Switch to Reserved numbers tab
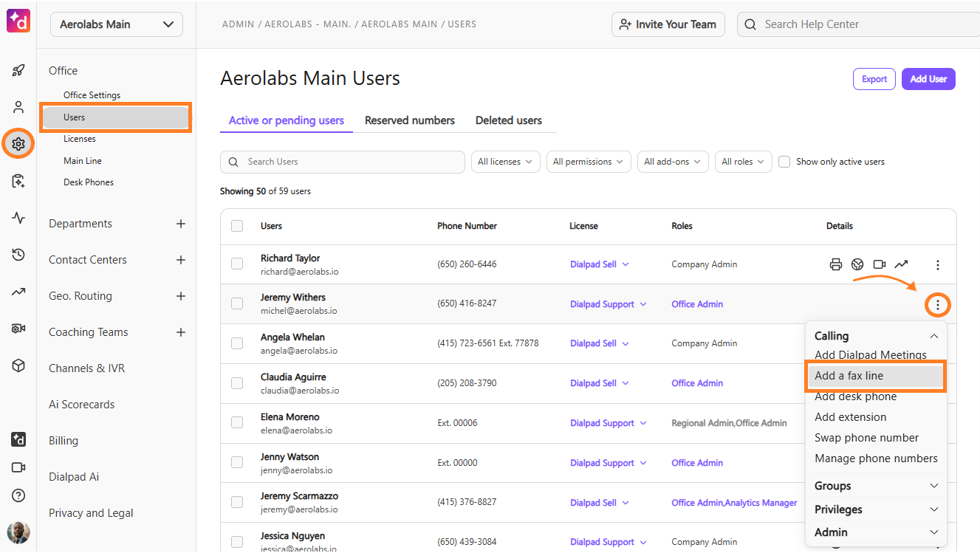Image resolution: width=980 pixels, height=553 pixels. (x=410, y=120)
